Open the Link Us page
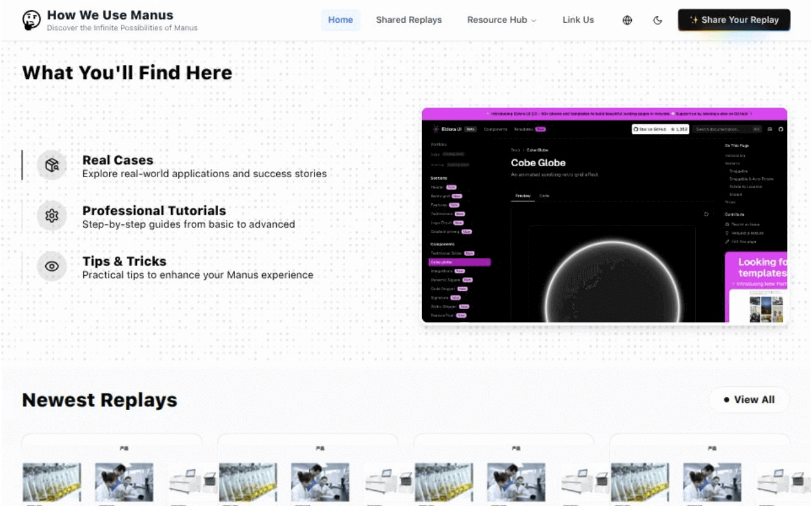 [x=578, y=20]
